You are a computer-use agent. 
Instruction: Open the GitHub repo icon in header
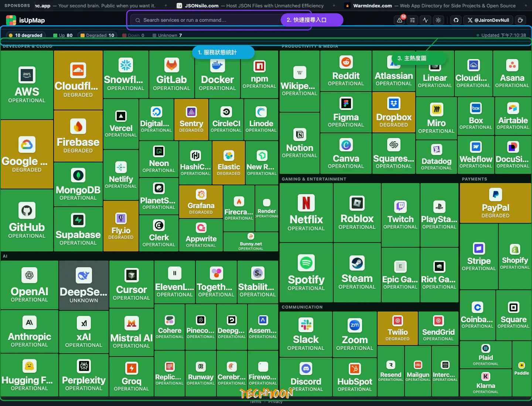456,20
